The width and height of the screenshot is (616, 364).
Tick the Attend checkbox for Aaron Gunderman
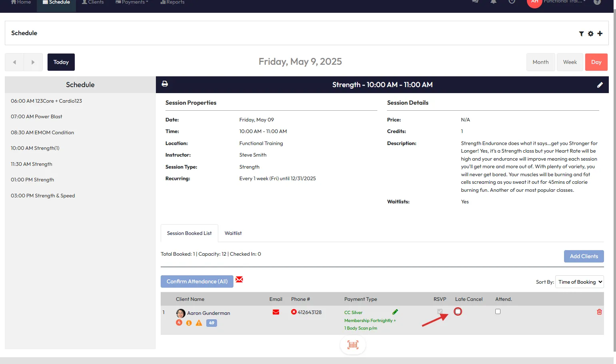tap(498, 312)
